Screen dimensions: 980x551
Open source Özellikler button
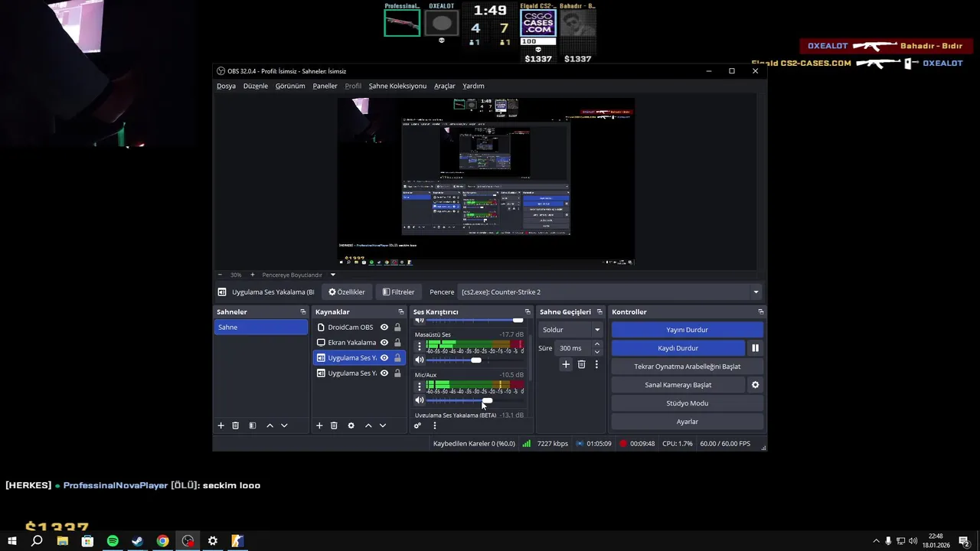[x=347, y=292]
